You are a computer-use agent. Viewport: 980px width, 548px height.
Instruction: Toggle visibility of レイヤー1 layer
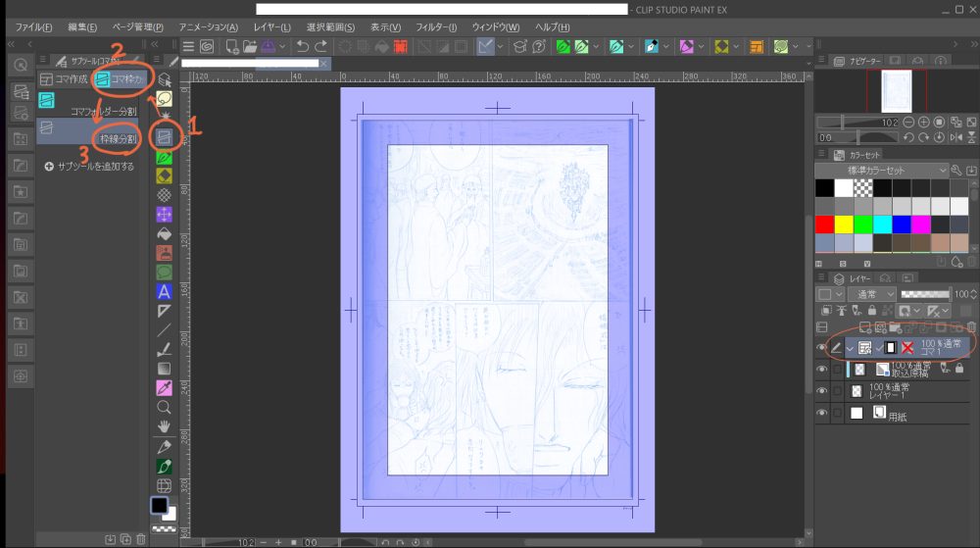point(822,389)
